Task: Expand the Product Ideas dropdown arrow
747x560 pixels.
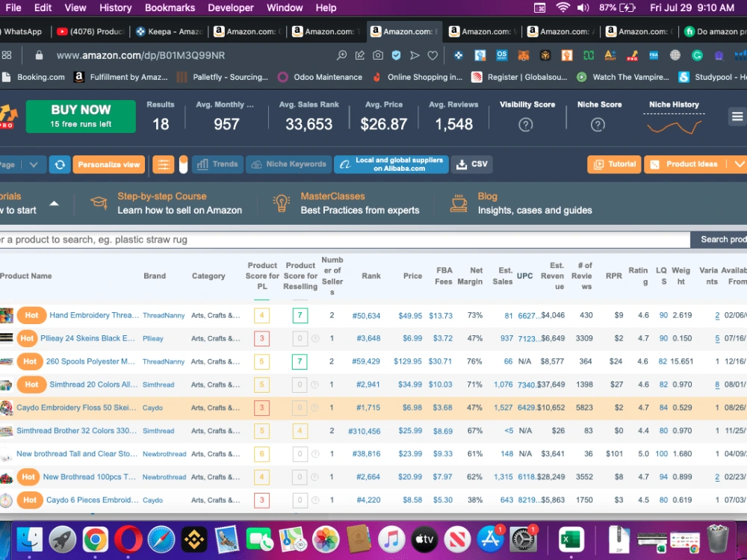Action: tap(739, 164)
